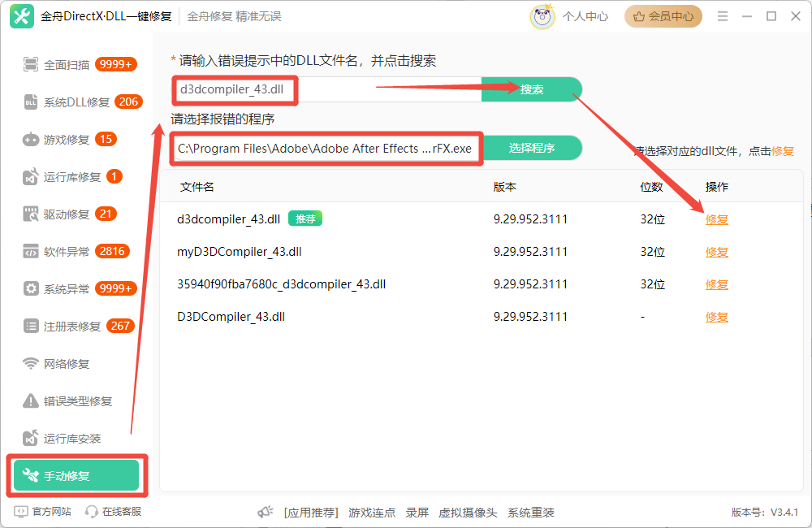Click the 软件异常 code icon
This screenshot has width=812, height=528.
31,251
